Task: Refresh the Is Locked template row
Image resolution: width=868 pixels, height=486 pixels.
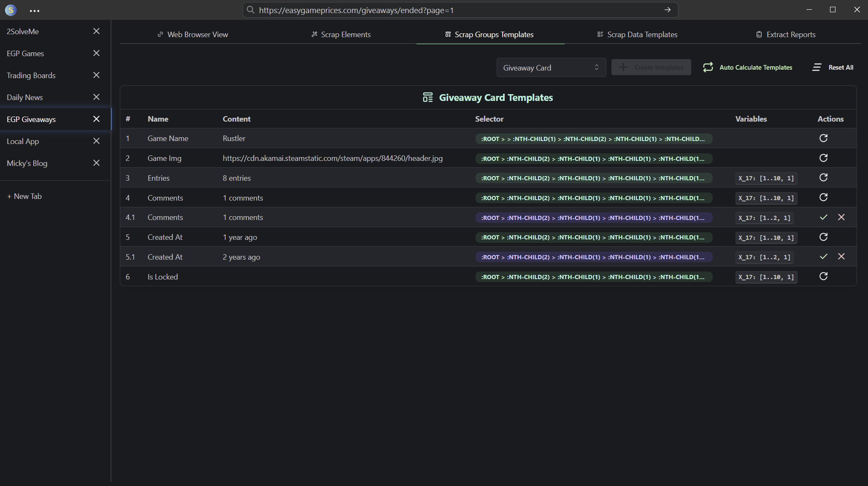Action: pos(823,276)
